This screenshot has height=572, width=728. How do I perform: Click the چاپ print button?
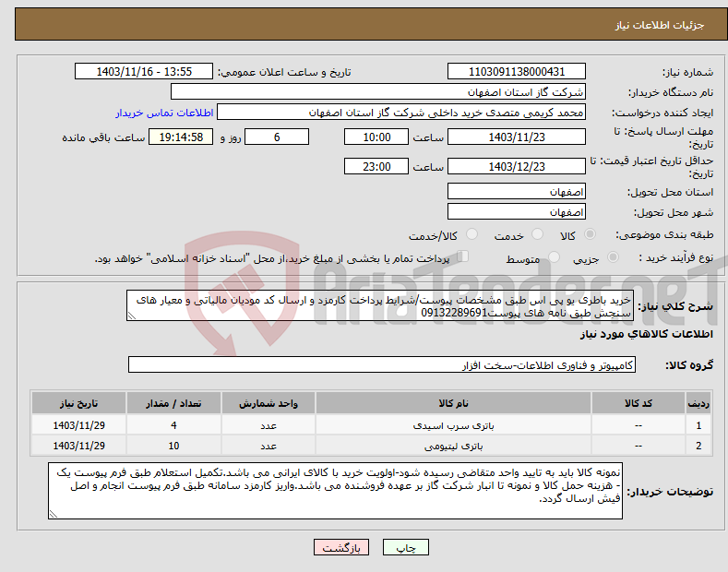406,548
